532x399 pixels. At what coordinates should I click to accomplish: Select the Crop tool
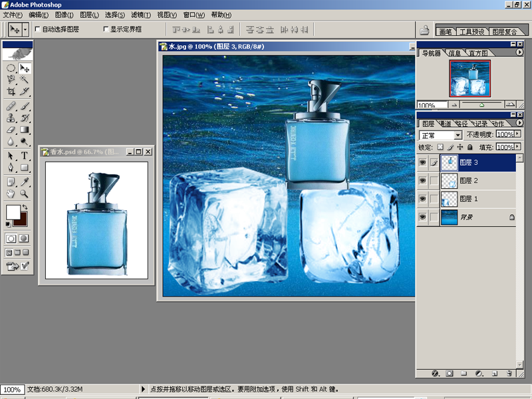coord(11,91)
